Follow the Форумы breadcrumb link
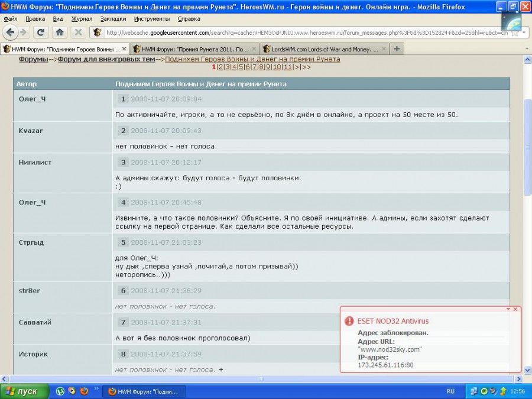The image size is (532, 399). [33, 59]
